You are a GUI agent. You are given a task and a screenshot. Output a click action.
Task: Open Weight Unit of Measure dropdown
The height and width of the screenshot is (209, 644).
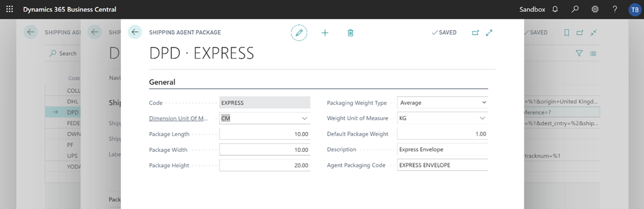click(x=482, y=118)
